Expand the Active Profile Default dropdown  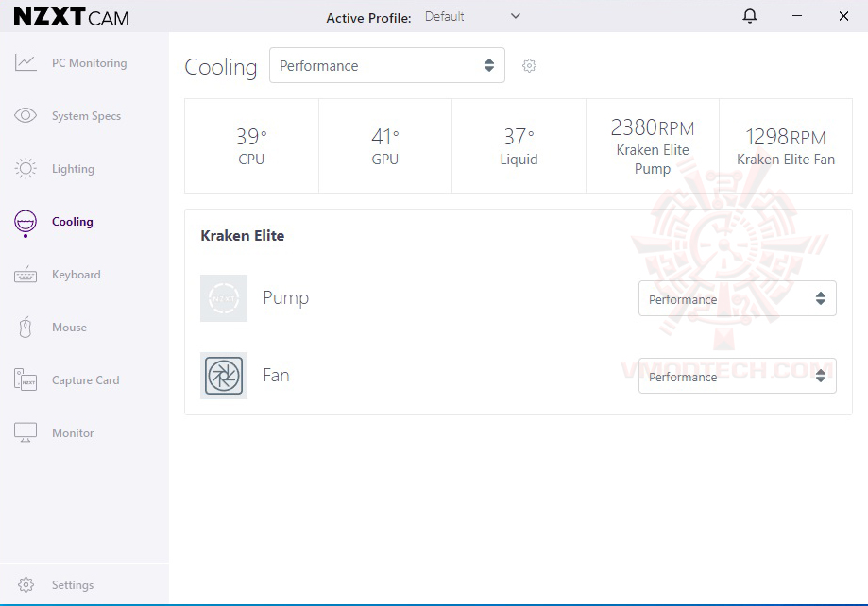pos(473,17)
